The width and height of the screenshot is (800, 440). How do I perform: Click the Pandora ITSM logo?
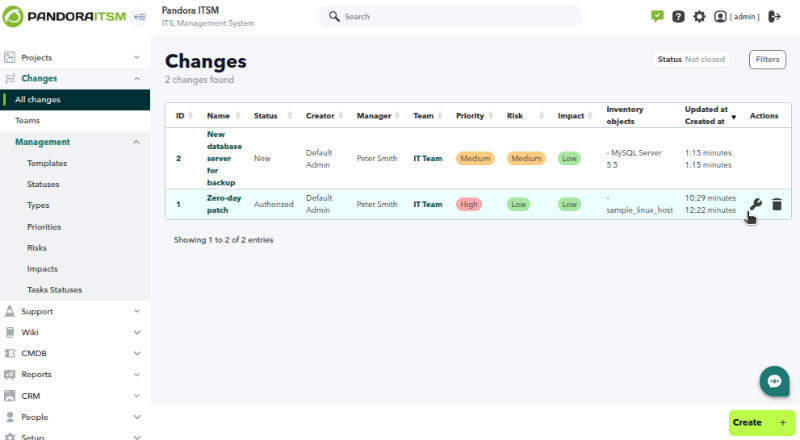(x=64, y=16)
